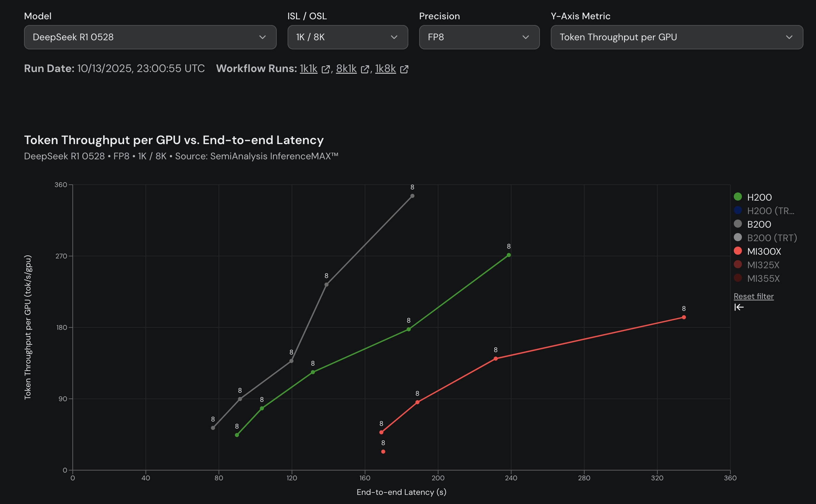Viewport: 816px width, 504px height.
Task: Click the Reset filter link
Action: point(753,296)
